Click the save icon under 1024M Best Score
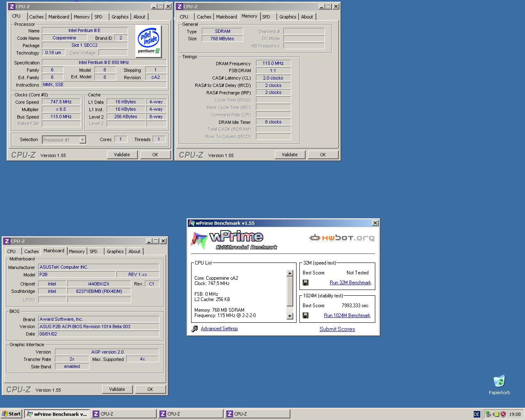The image size is (525, 420). (306, 315)
